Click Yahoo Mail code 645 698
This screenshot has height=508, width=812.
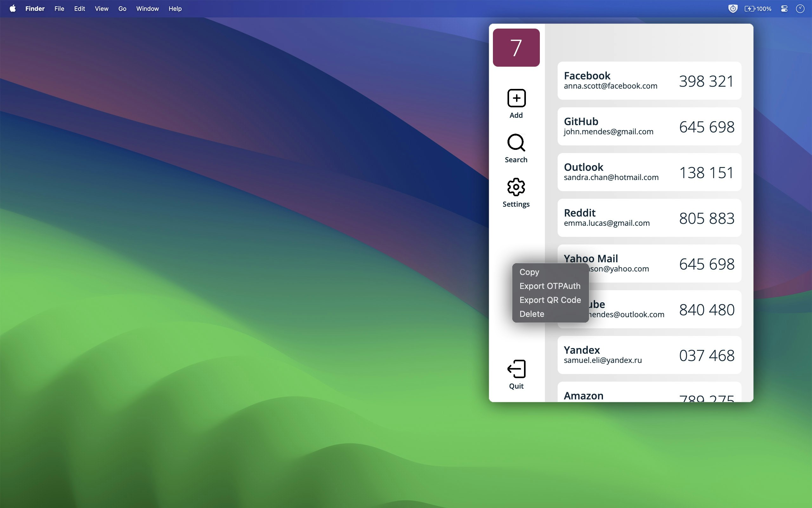[707, 264]
